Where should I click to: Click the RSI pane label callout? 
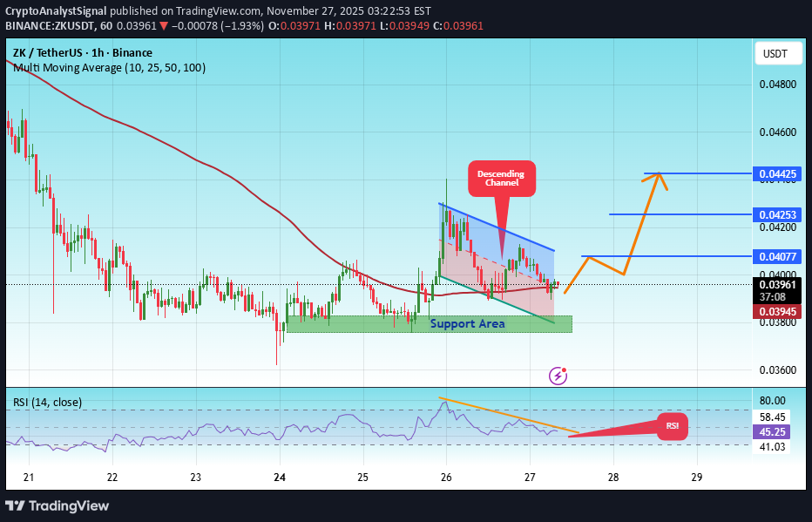[672, 426]
